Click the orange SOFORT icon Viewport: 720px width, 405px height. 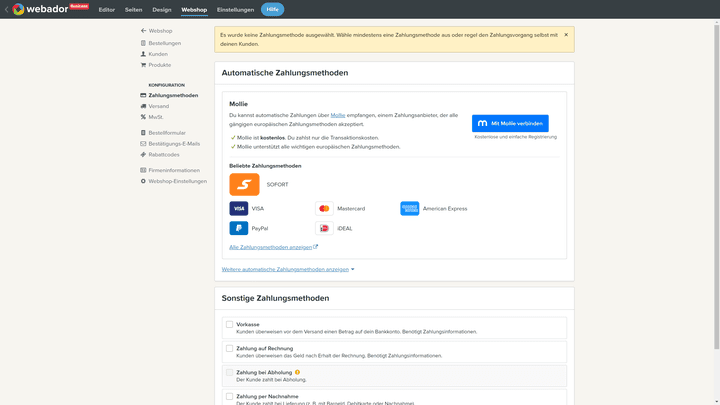pyautogui.click(x=244, y=185)
